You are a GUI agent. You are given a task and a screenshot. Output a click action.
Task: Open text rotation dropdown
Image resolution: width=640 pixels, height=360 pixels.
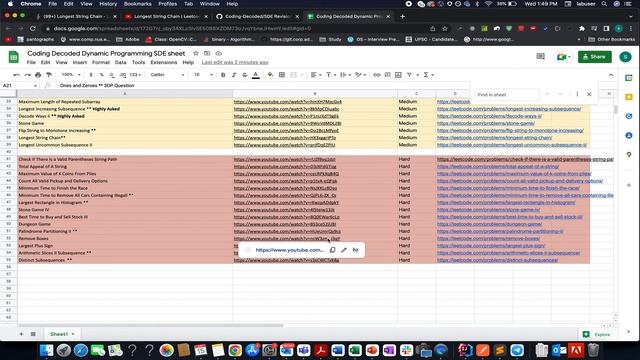pos(360,75)
